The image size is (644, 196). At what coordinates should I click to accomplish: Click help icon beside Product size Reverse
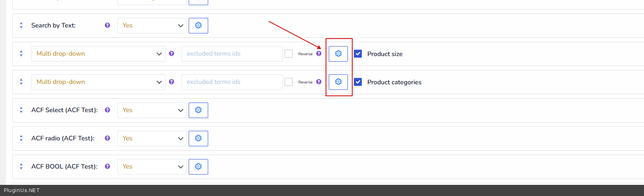pos(319,54)
